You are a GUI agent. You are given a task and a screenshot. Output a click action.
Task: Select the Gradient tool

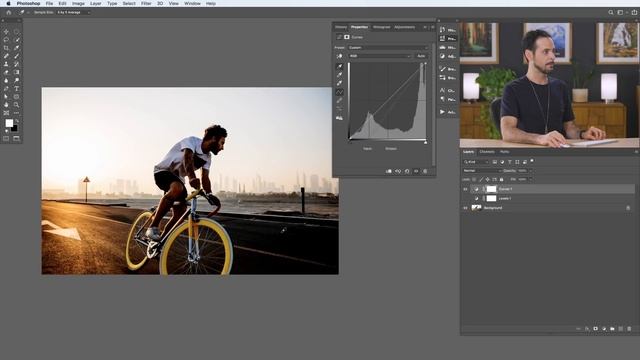coord(17,72)
